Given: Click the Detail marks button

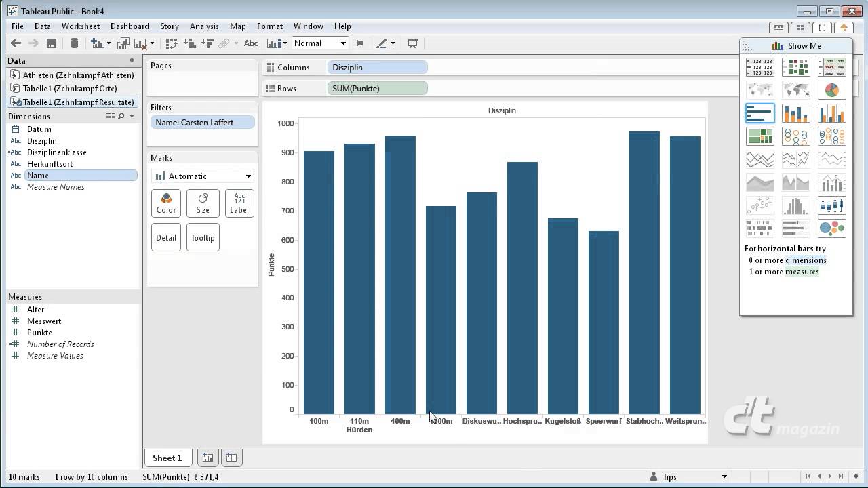Looking at the screenshot, I should tap(166, 238).
